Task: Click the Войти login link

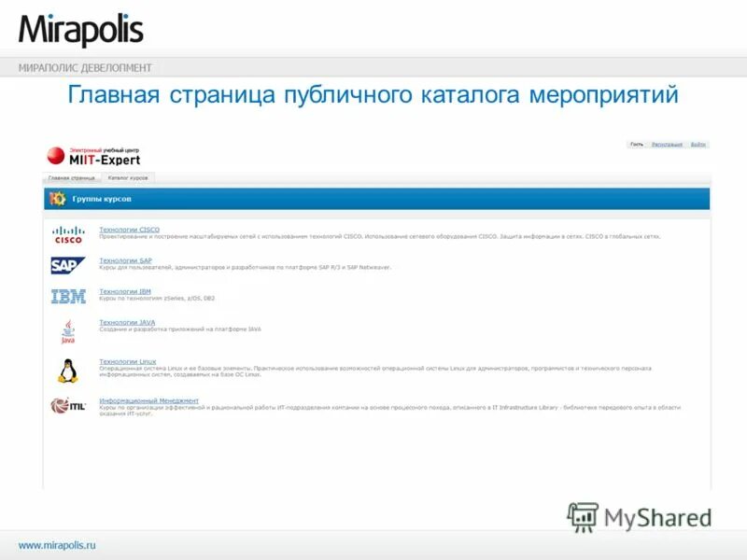Action: pyautogui.click(x=698, y=145)
